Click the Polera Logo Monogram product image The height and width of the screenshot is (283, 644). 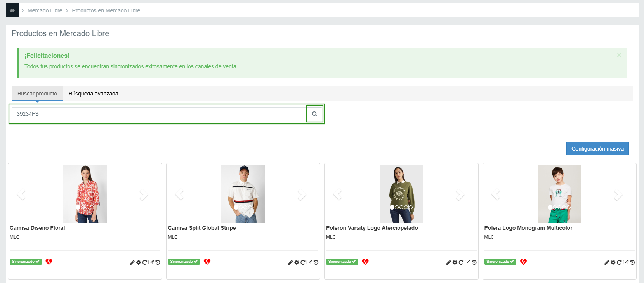click(559, 194)
